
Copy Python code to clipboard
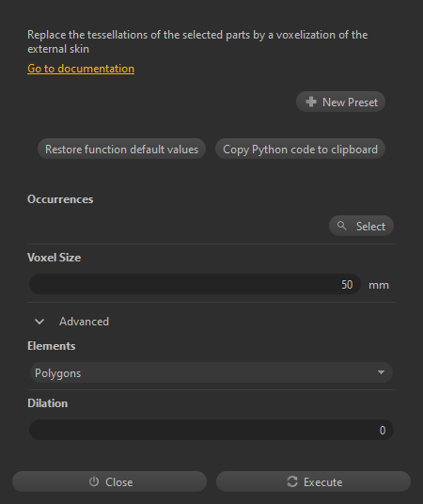(x=300, y=149)
